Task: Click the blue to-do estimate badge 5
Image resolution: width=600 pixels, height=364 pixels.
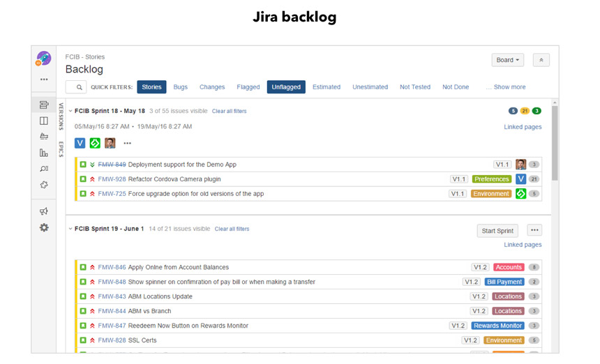Action: coord(513,111)
